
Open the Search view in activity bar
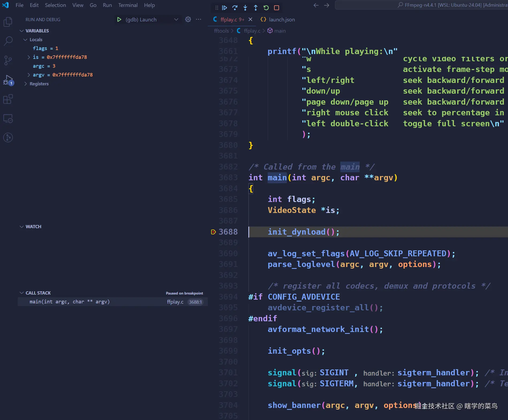[x=8, y=41]
